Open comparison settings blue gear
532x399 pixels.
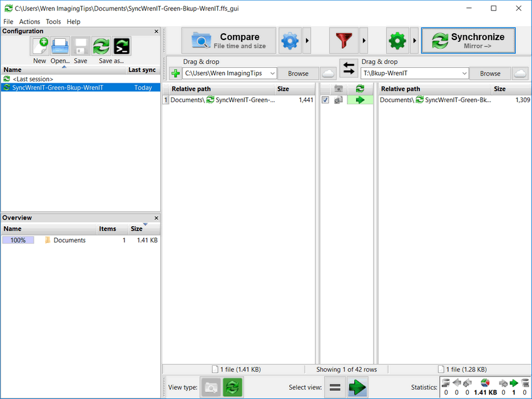click(290, 41)
